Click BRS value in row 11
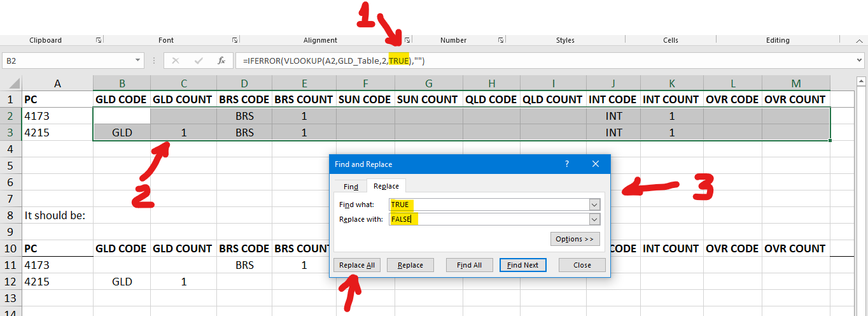Screen dimensions: 868x316 tap(244, 265)
